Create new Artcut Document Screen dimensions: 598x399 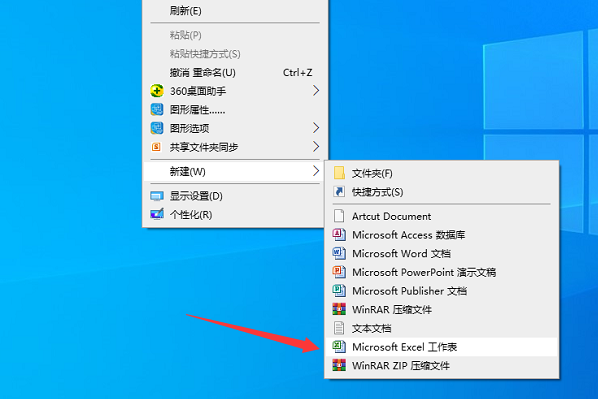pyautogui.click(x=442, y=216)
